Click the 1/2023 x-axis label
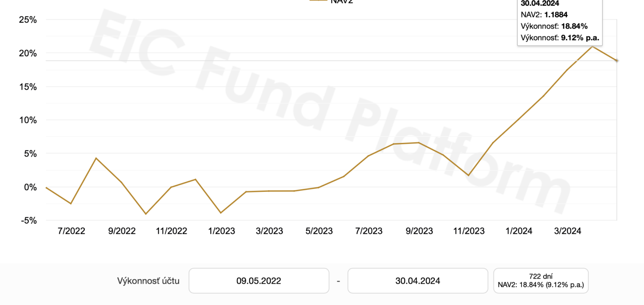Image resolution: width=644 pixels, height=305 pixels. 221,231
